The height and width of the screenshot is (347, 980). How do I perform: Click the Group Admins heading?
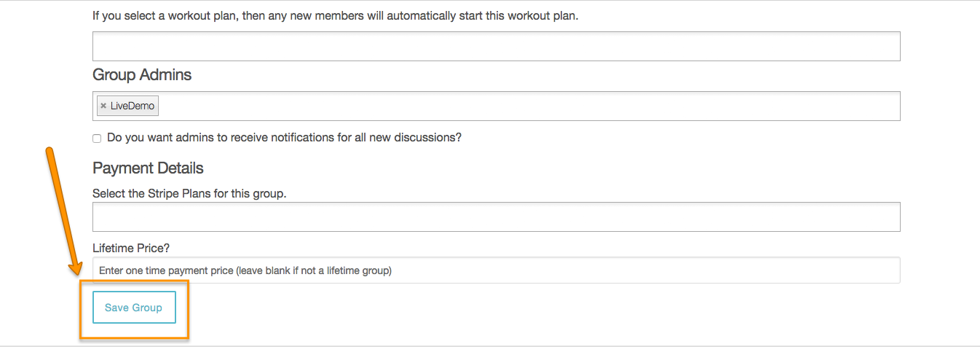point(142,74)
